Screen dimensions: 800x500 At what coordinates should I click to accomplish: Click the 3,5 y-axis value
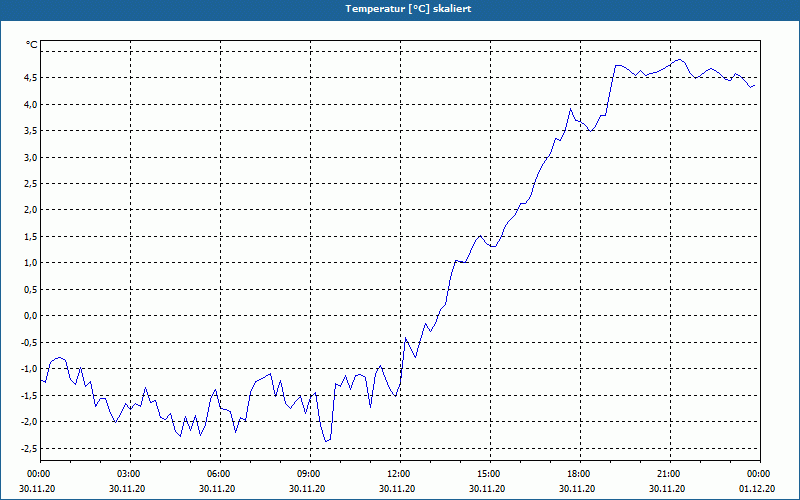coord(30,131)
